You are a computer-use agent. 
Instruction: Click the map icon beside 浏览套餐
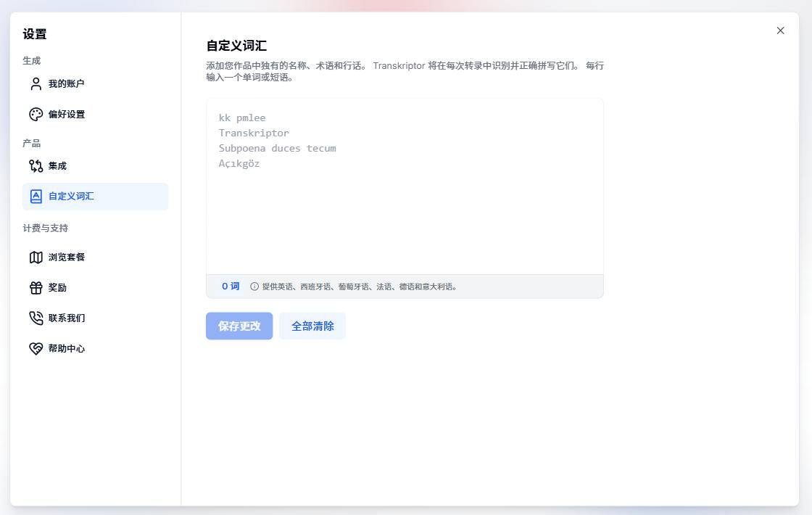tap(36, 257)
